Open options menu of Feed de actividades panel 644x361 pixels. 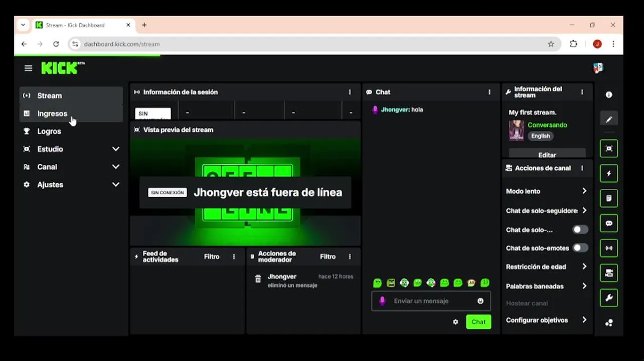tap(234, 257)
